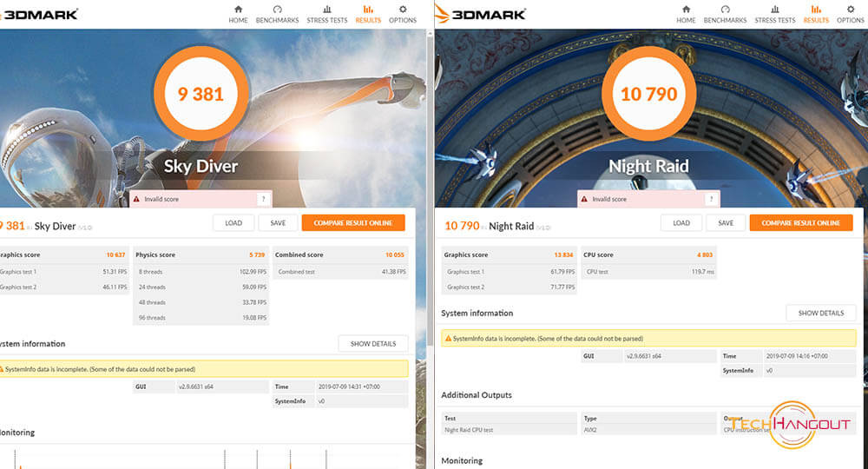Image resolution: width=868 pixels, height=469 pixels.
Task: Select RESULTS in the Night Raid window
Action: pos(816,15)
